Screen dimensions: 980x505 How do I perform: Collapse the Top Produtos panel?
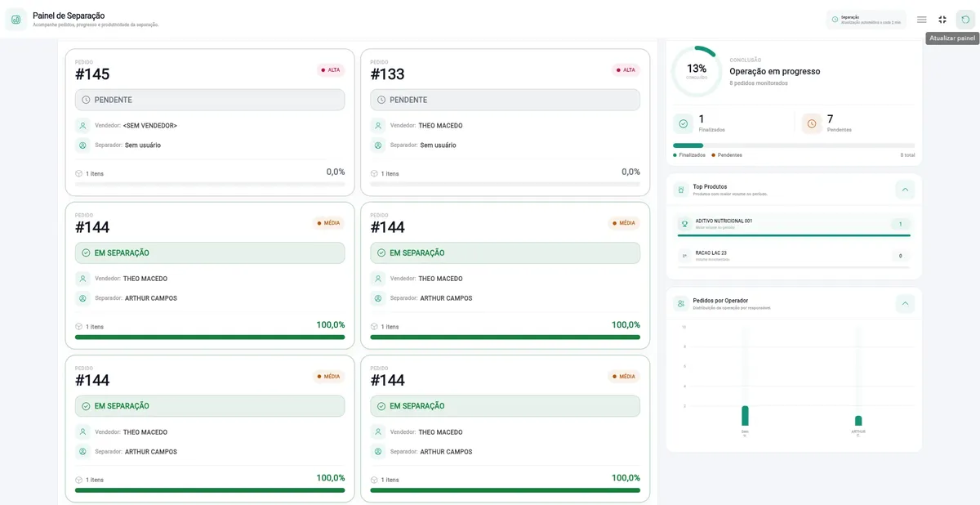coord(905,190)
